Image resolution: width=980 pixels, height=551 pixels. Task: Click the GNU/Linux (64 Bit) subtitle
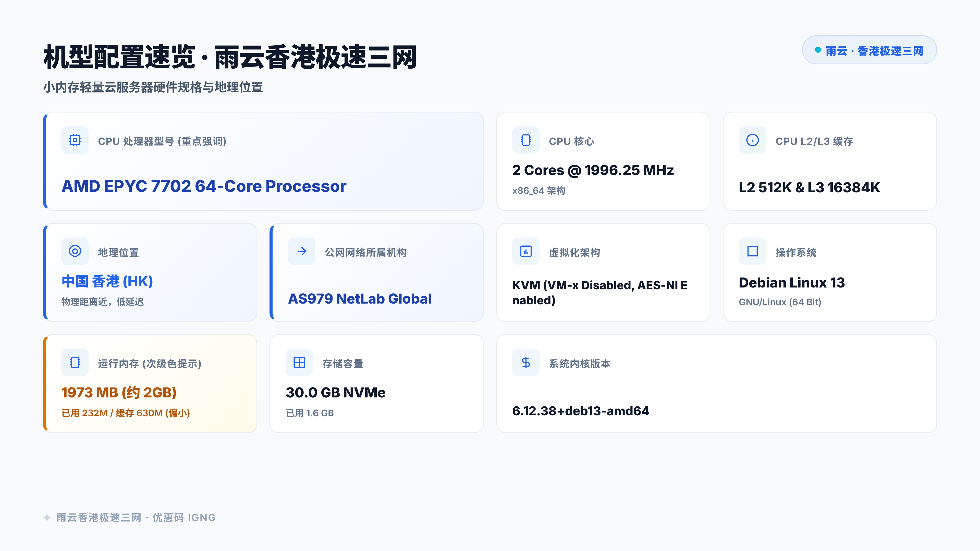(x=780, y=302)
